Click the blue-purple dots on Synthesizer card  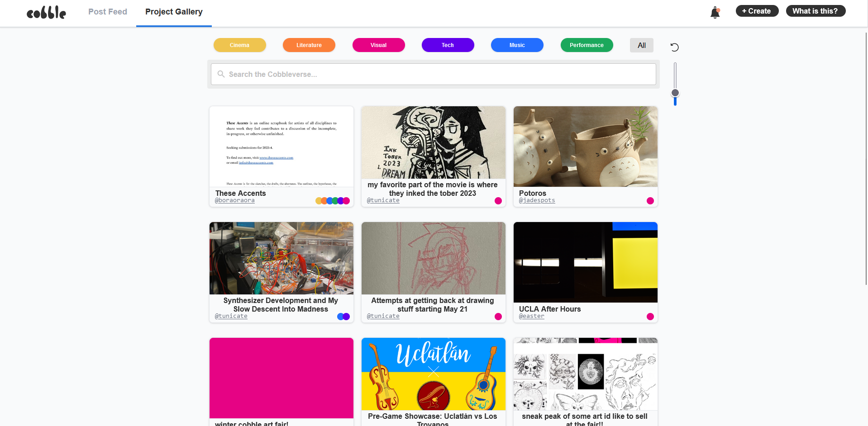343,317
